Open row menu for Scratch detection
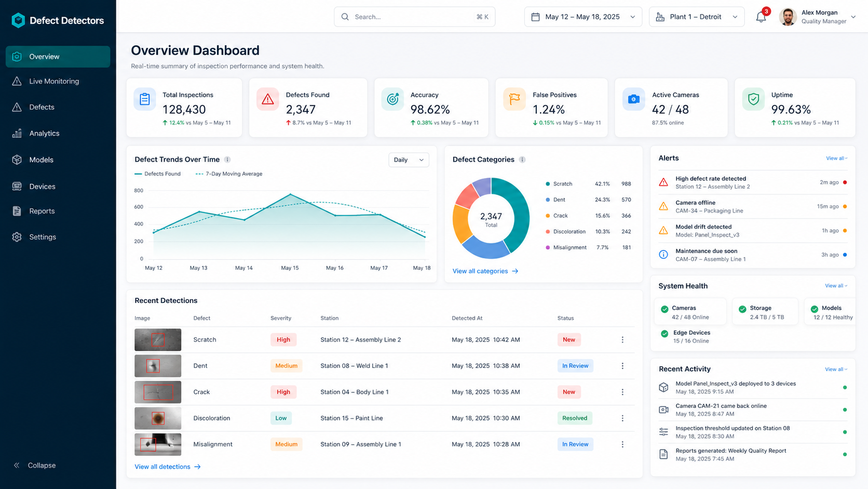This screenshot has width=868, height=489. pyautogui.click(x=622, y=340)
